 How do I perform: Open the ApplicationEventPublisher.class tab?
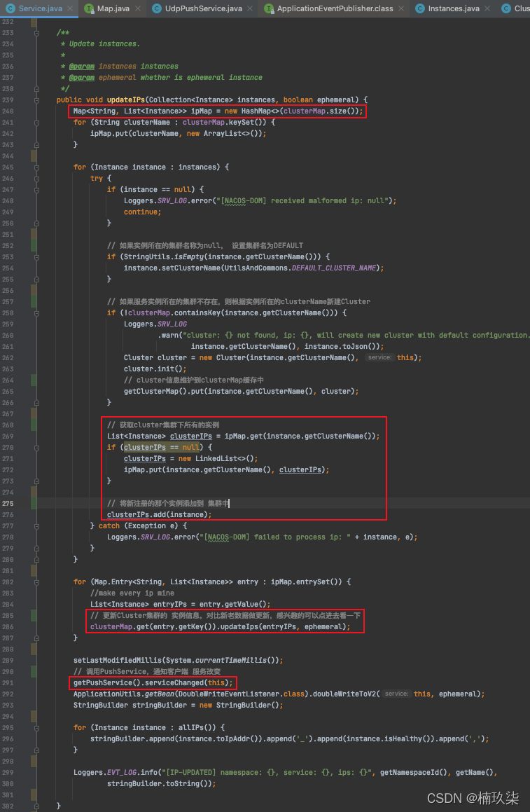[335, 8]
